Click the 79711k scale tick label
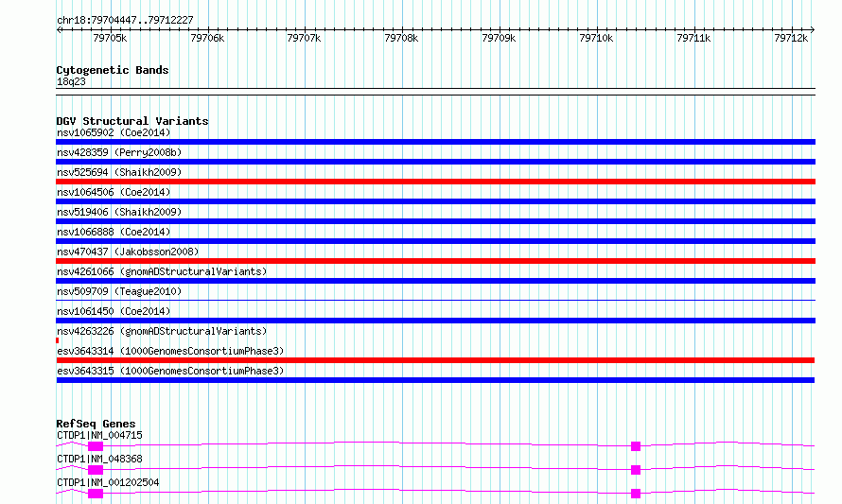The height and width of the screenshot is (504, 842). point(693,38)
